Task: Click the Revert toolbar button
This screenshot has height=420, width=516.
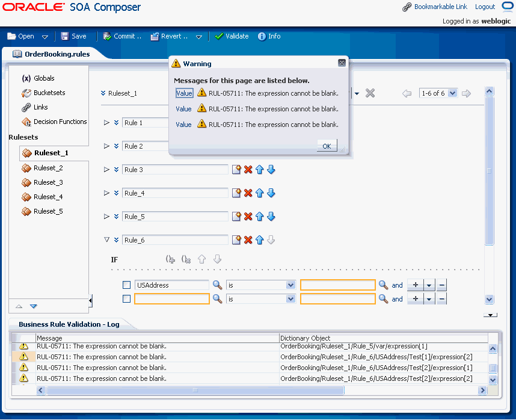Action: [x=169, y=36]
